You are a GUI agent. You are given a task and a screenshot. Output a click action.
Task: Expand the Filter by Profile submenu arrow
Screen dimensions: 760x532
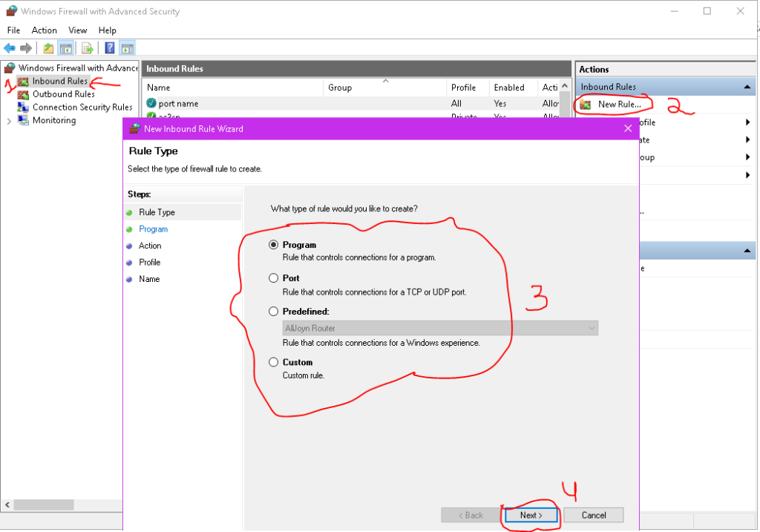pos(748,122)
